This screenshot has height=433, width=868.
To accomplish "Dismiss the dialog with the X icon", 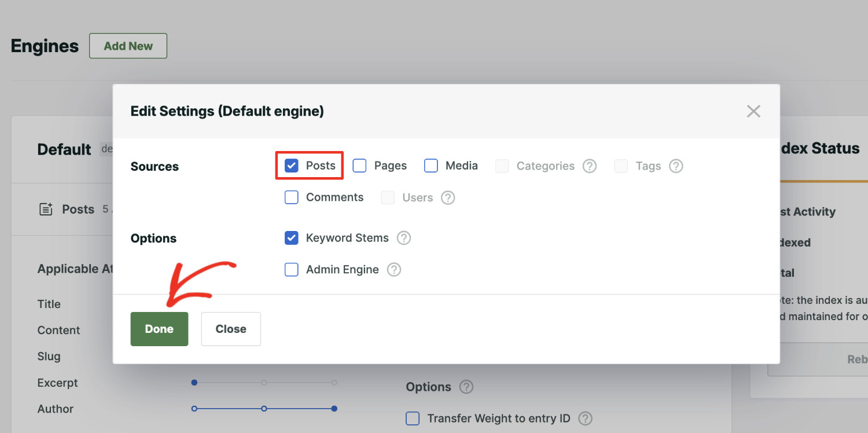I will pyautogui.click(x=753, y=111).
